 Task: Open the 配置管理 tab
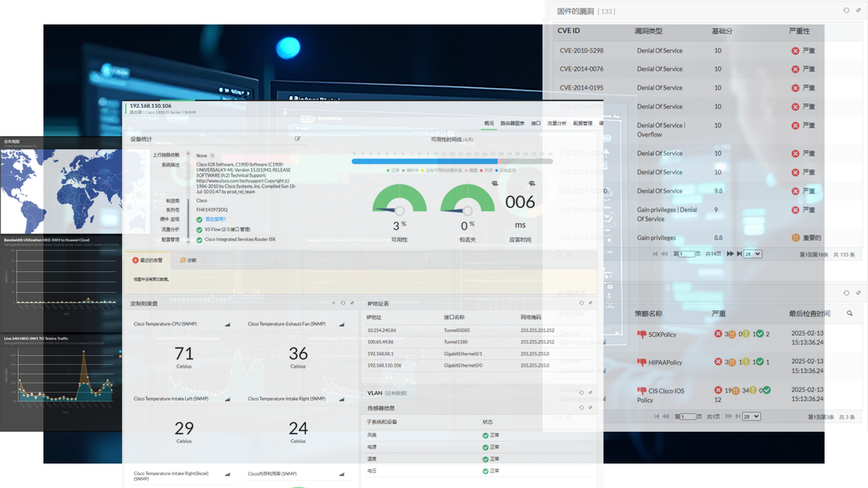pos(583,123)
